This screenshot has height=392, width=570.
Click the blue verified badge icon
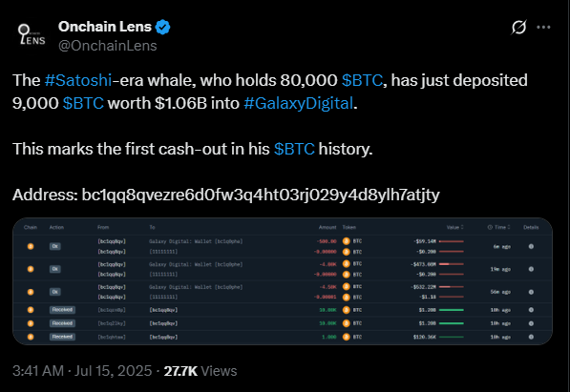162,27
